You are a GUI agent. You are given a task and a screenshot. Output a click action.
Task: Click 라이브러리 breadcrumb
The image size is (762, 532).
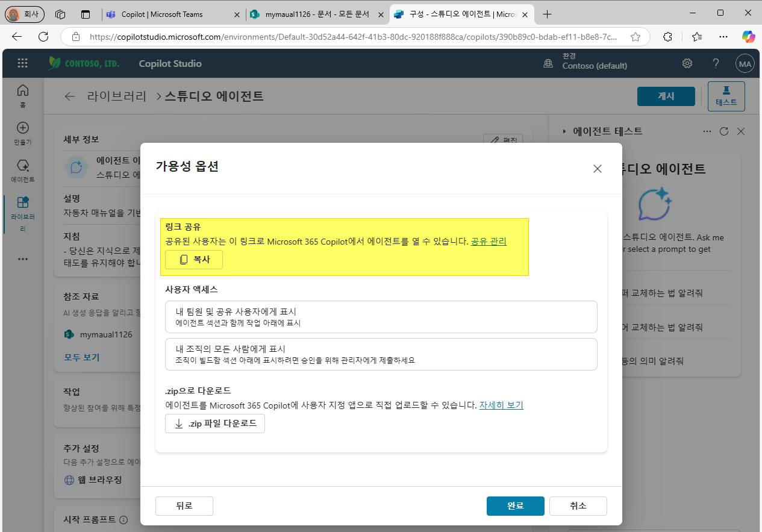click(x=117, y=96)
